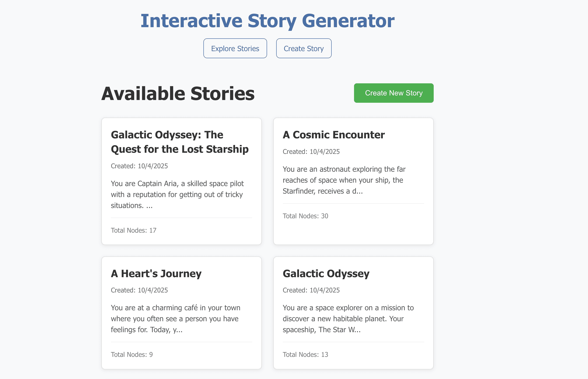Click the Total Nodes: 13 label
Screen dimensions: 588x379
coord(305,355)
